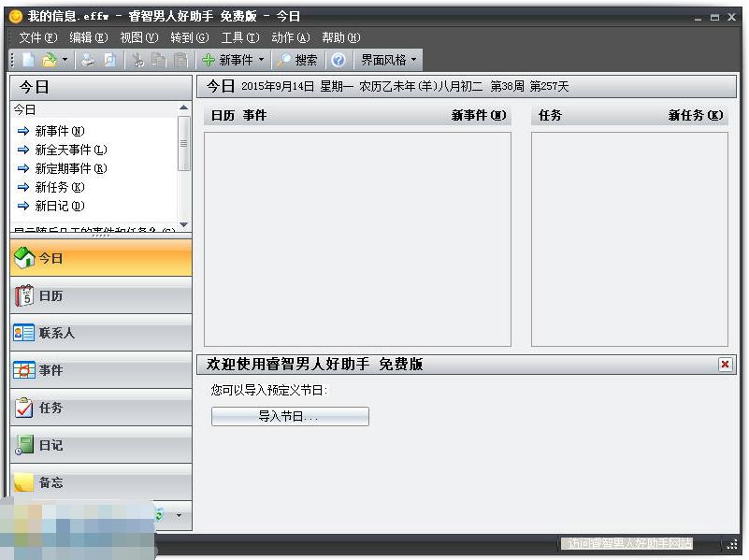Image resolution: width=749 pixels, height=560 pixels.
Task: Select the 今日 navigation button
Action: [x=101, y=258]
